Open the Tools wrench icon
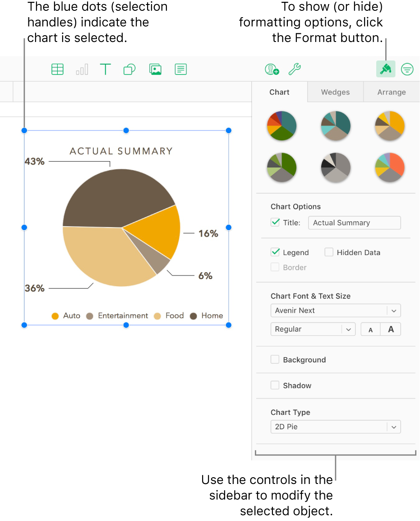 pyautogui.click(x=295, y=69)
